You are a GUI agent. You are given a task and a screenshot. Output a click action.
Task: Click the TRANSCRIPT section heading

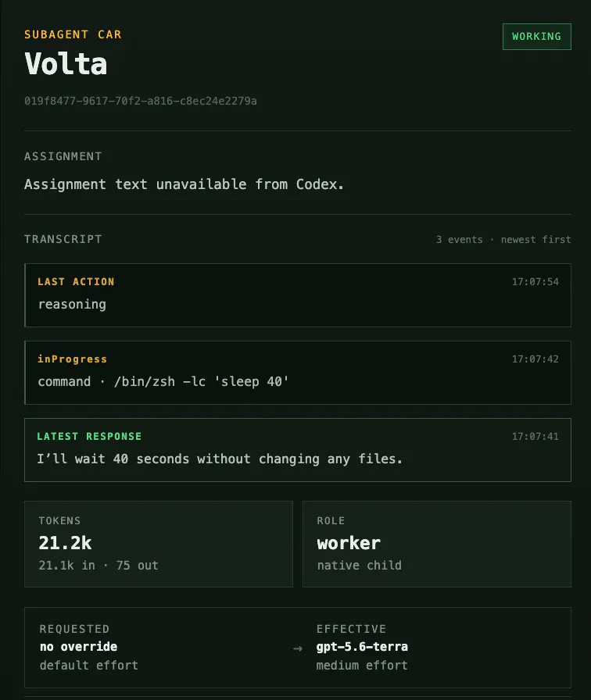[x=63, y=239]
